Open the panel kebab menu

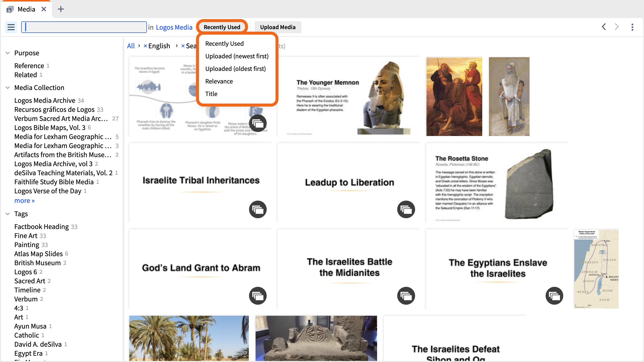point(632,27)
